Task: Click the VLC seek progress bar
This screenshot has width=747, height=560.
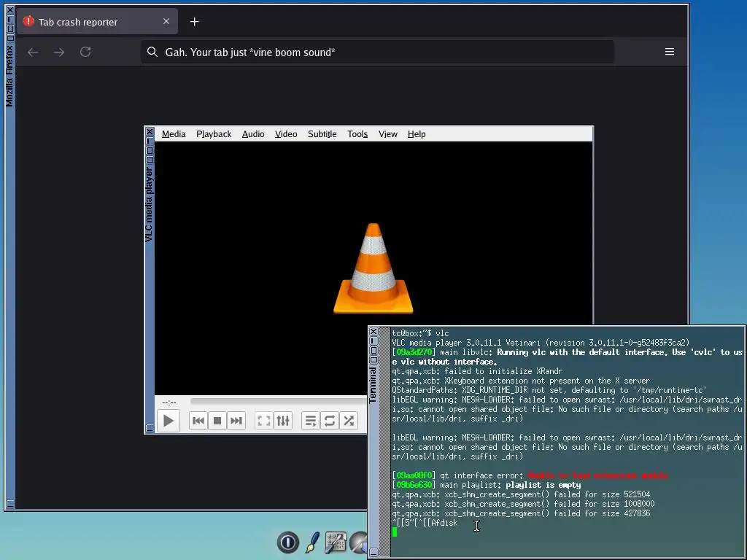Action: pos(279,402)
